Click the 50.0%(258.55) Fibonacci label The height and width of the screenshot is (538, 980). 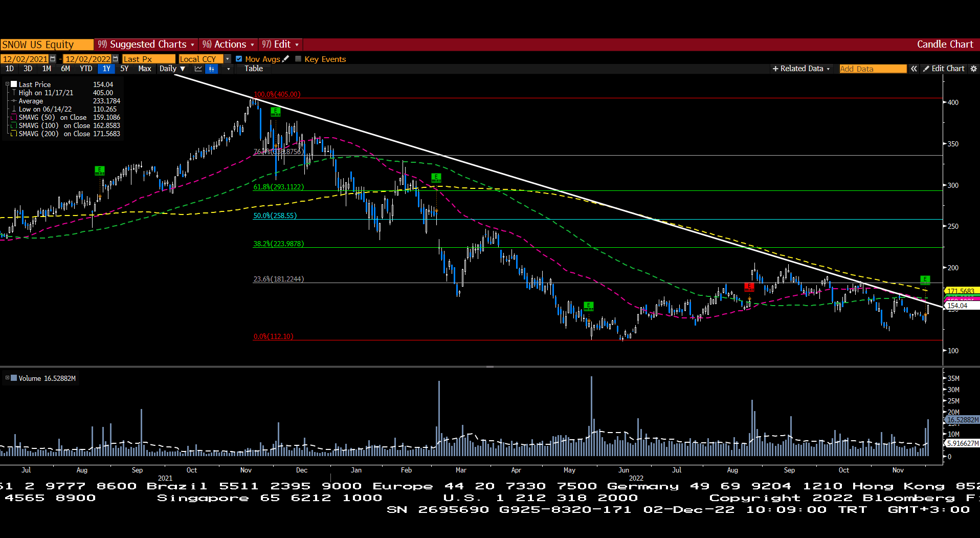tap(275, 216)
